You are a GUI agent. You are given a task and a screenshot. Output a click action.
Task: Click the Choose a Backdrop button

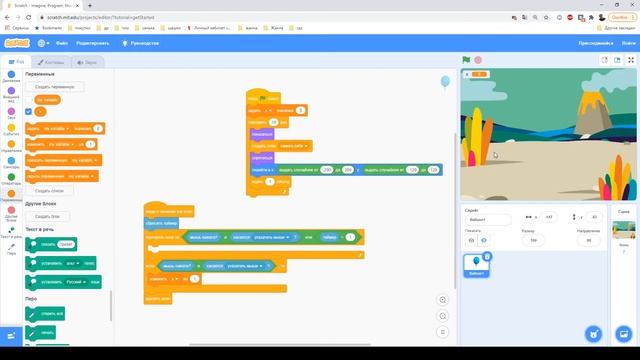point(623,334)
